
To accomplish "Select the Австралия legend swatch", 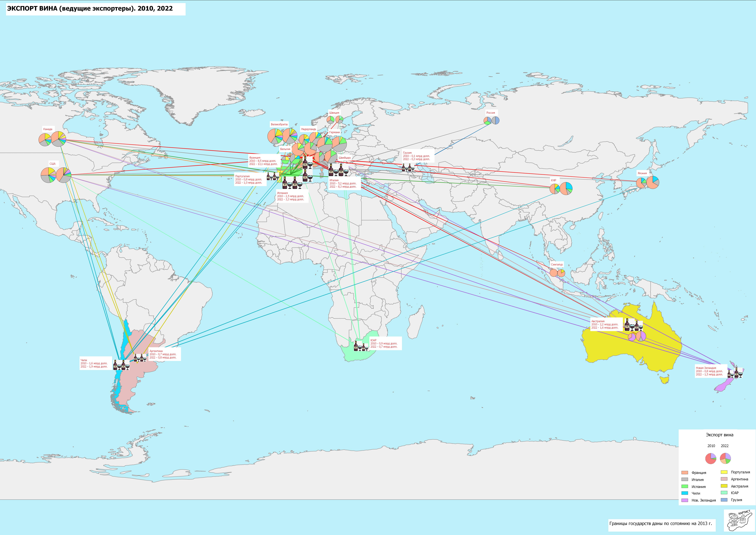I will click(724, 486).
